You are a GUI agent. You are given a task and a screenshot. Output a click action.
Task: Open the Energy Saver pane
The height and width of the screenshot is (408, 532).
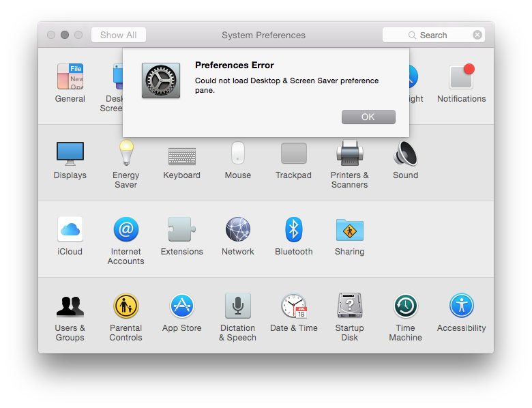point(126,153)
